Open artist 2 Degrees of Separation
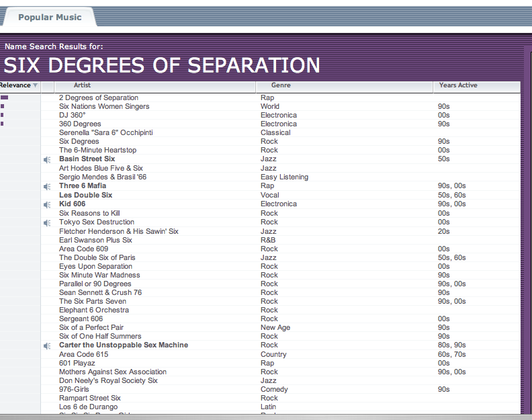 (99, 97)
